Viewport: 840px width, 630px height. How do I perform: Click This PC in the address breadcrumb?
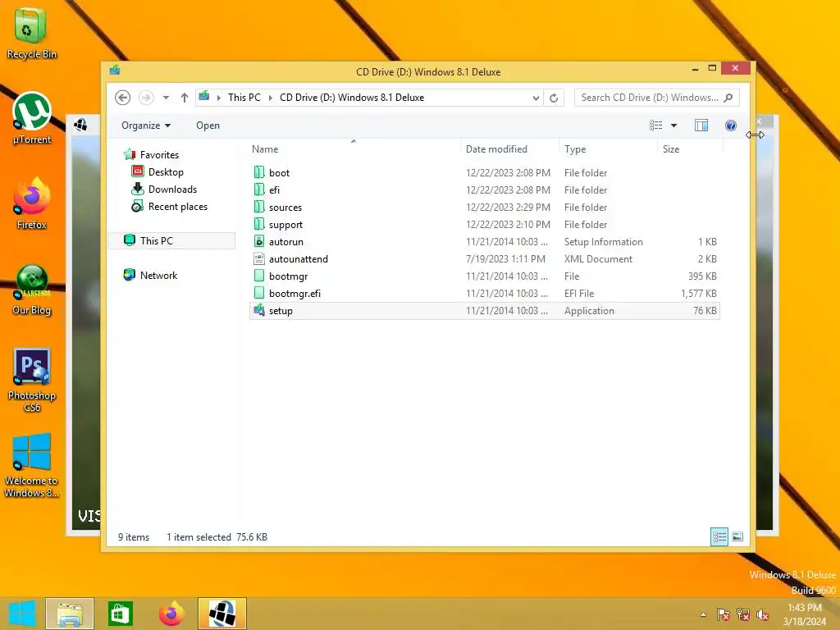click(244, 98)
